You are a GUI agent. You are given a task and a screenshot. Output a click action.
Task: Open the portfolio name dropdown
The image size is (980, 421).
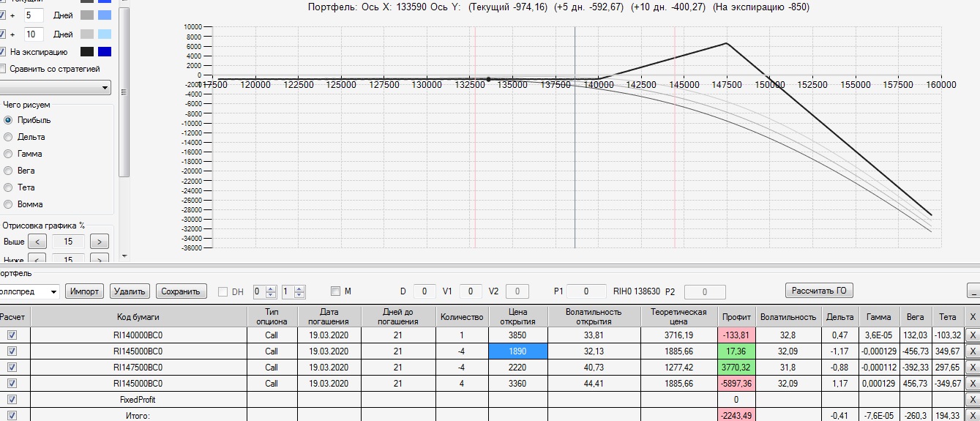(x=53, y=291)
